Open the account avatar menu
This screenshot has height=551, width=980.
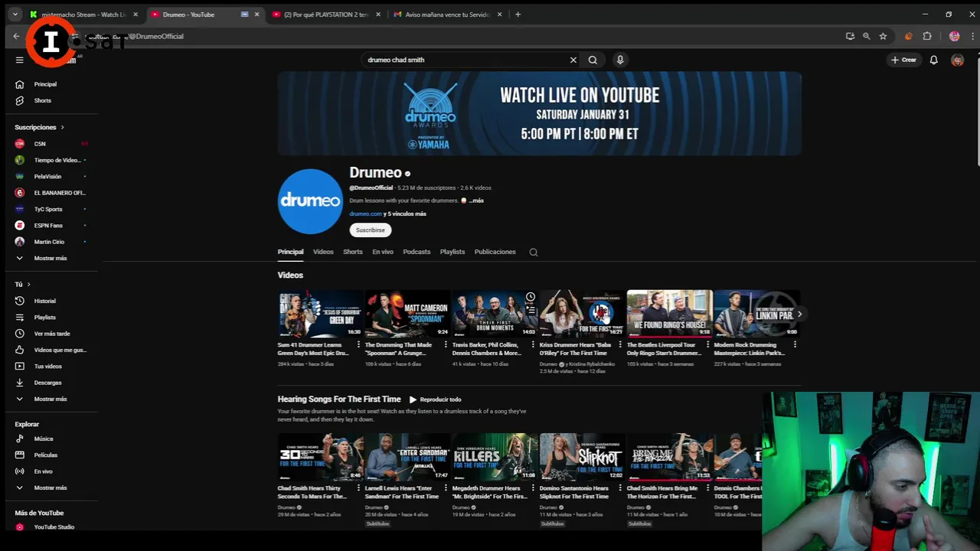tap(957, 60)
